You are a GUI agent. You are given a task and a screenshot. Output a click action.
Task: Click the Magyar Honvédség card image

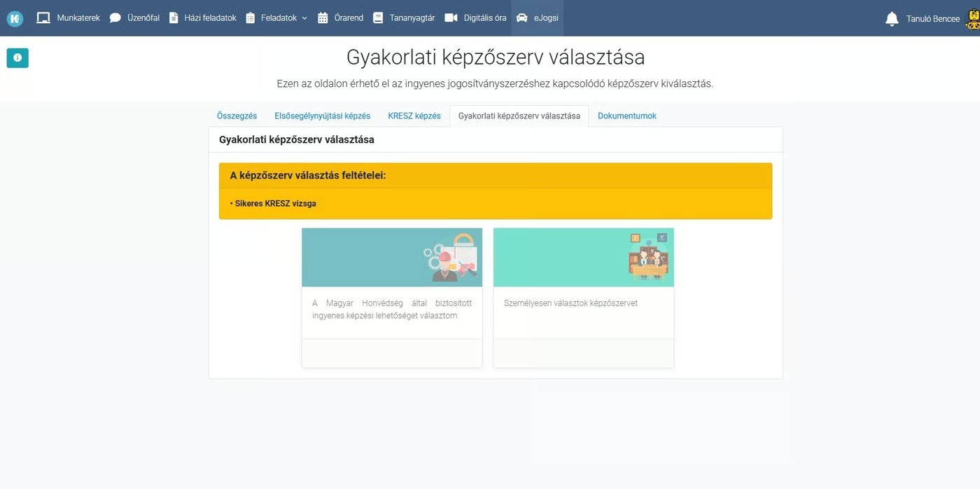pyautogui.click(x=392, y=257)
